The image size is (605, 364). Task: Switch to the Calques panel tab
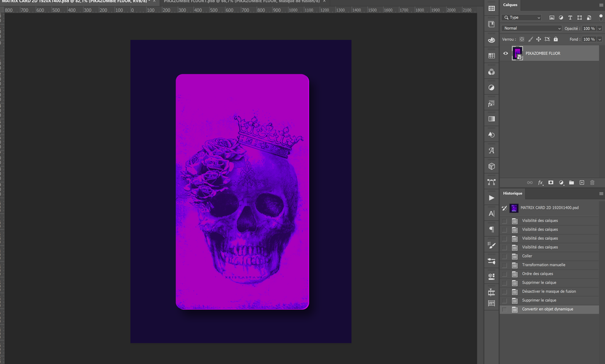(509, 5)
